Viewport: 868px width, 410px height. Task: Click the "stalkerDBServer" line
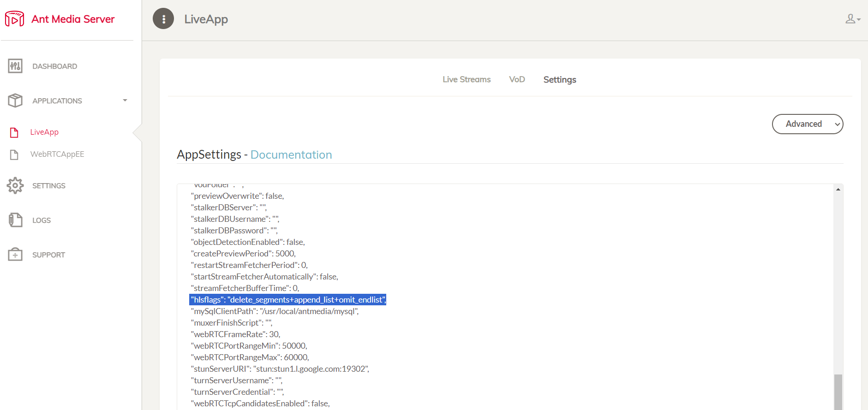(229, 208)
